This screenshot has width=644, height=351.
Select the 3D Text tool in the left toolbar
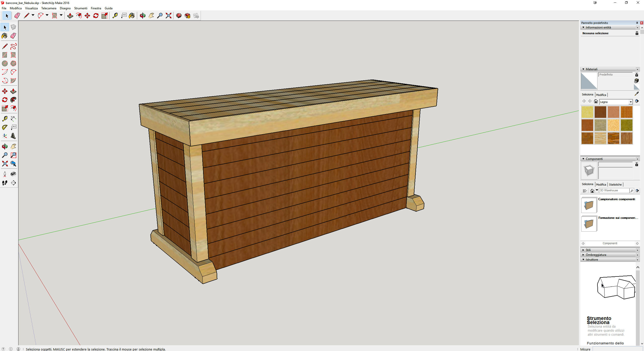(x=13, y=136)
